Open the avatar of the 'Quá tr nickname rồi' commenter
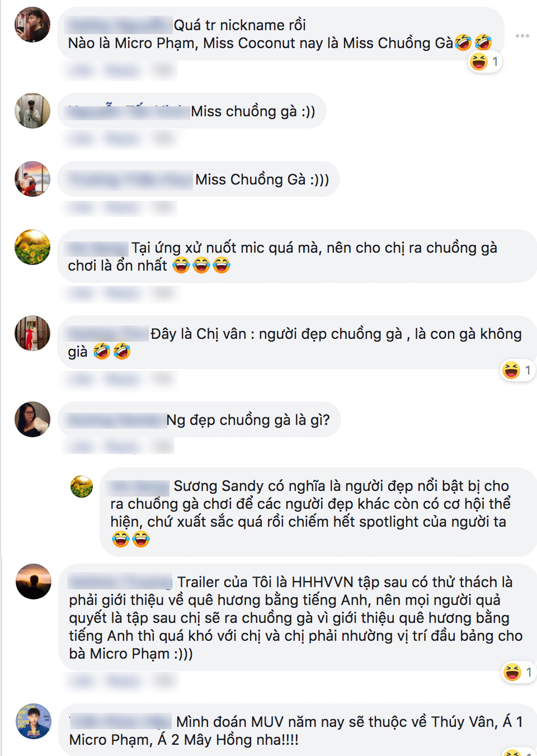 tap(32, 25)
